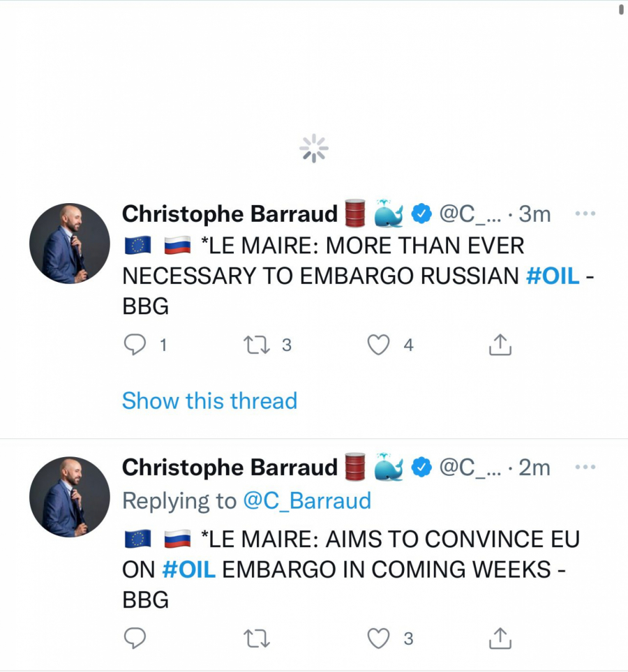Like the first tweet with 4 likes
The width and height of the screenshot is (628, 672).
378,345
